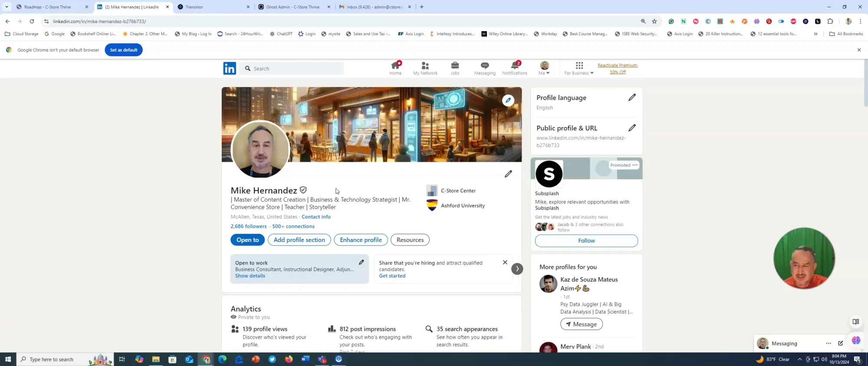Open the Jobs briefcase icon
The height and width of the screenshot is (366, 868).
[455, 68]
